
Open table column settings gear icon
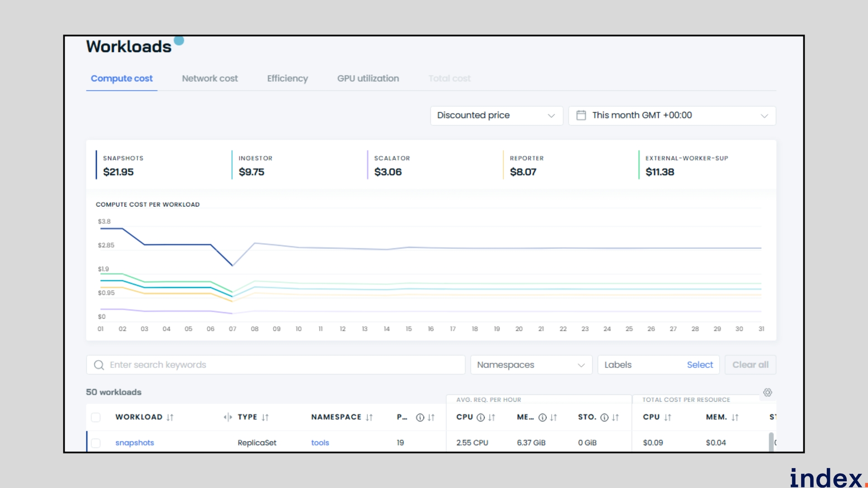click(767, 392)
